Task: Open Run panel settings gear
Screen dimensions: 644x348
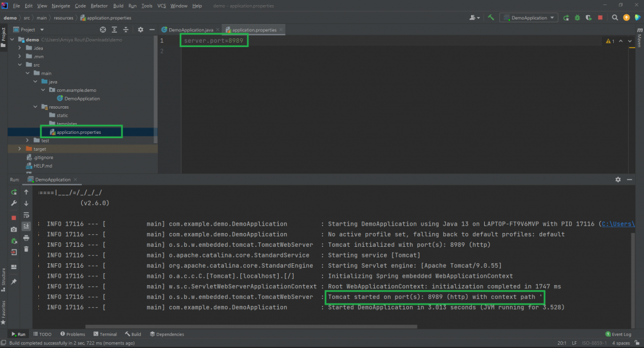Action: click(x=618, y=179)
